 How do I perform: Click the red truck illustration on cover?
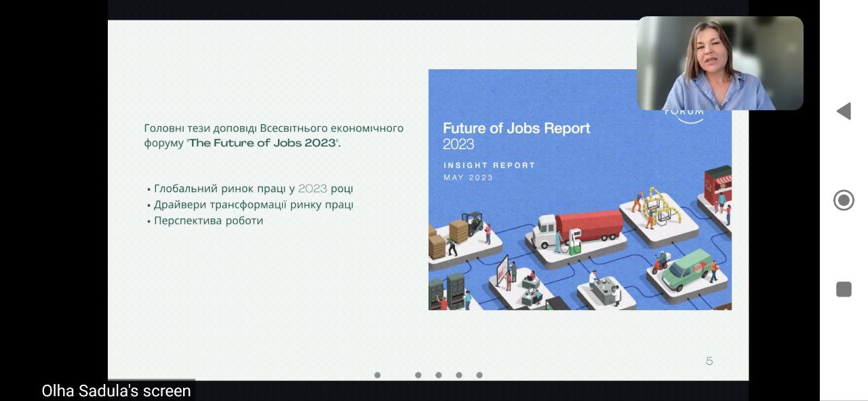click(589, 227)
